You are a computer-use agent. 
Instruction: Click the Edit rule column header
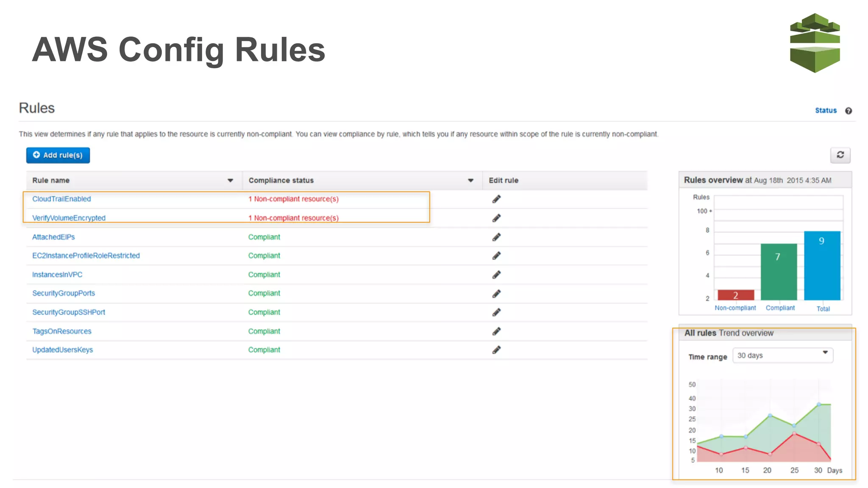(x=504, y=180)
